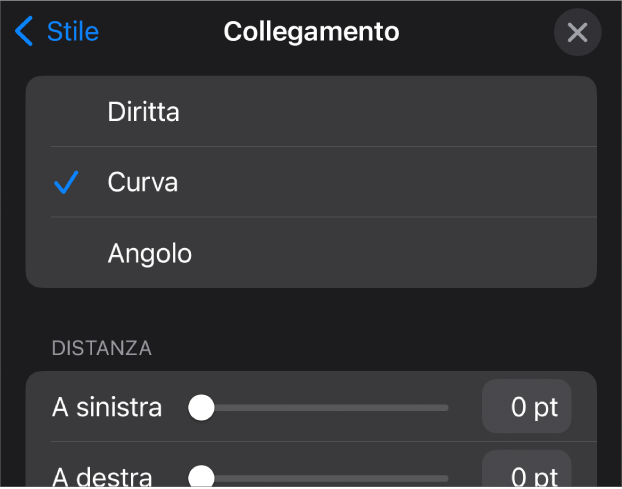Click the A destra pt value field
This screenshot has width=622, height=489.
(527, 476)
